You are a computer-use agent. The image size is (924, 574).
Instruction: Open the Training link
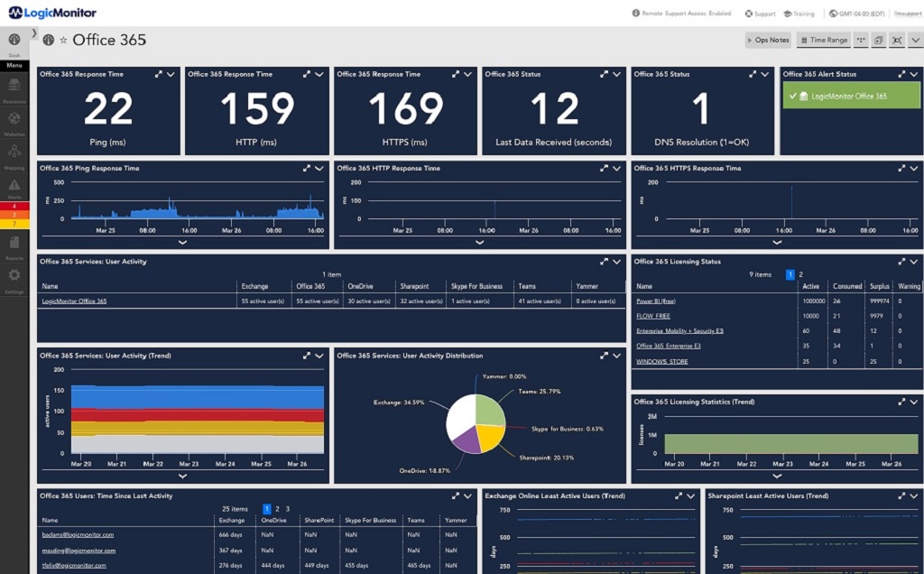799,14
